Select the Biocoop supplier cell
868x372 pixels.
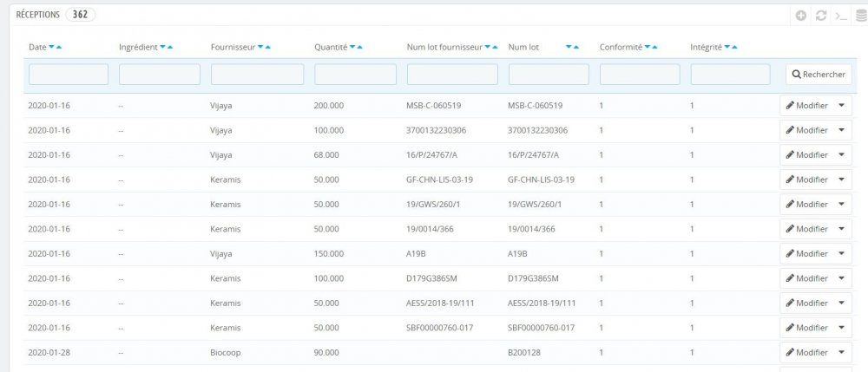pos(226,353)
